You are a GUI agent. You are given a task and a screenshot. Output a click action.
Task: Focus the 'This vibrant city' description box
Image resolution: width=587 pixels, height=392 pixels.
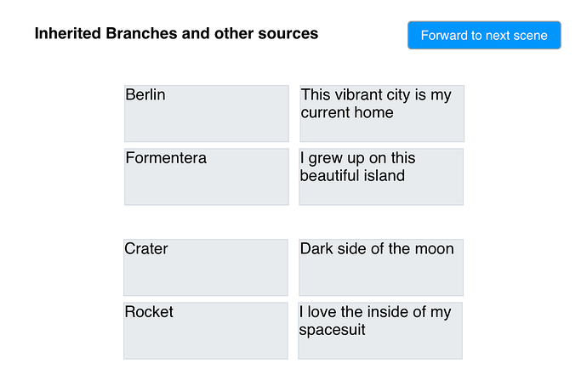(382, 114)
